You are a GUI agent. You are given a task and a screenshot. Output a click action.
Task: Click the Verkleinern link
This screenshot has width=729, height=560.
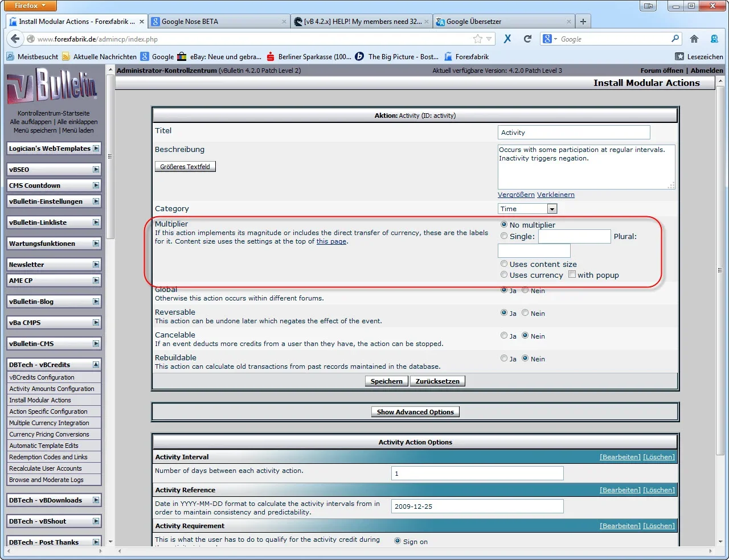click(x=556, y=195)
